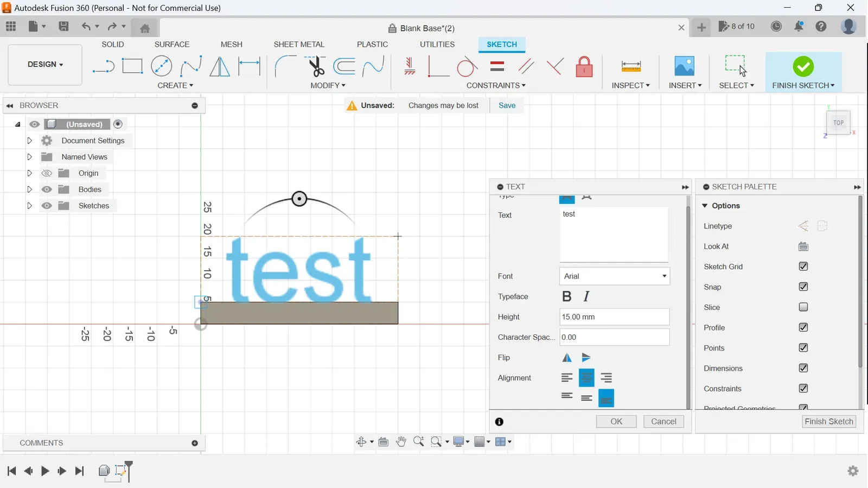Open the Measure tool
868x488 pixels.
pos(631,66)
